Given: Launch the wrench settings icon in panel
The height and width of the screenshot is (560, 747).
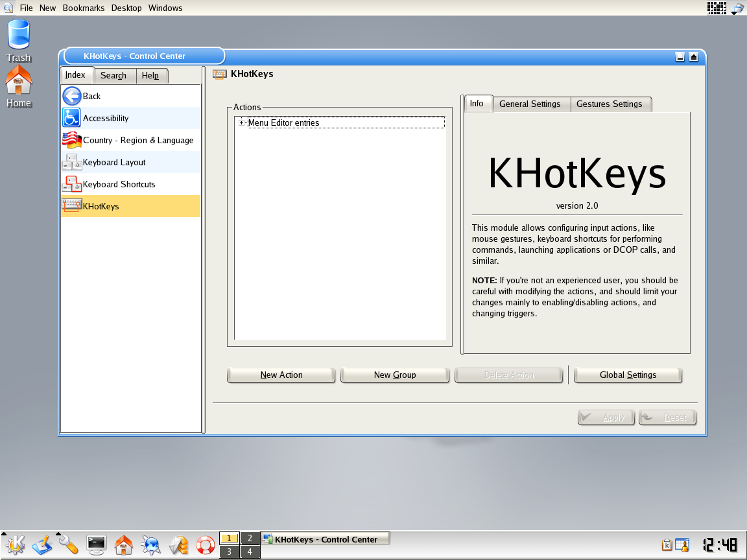Looking at the screenshot, I should [69, 544].
